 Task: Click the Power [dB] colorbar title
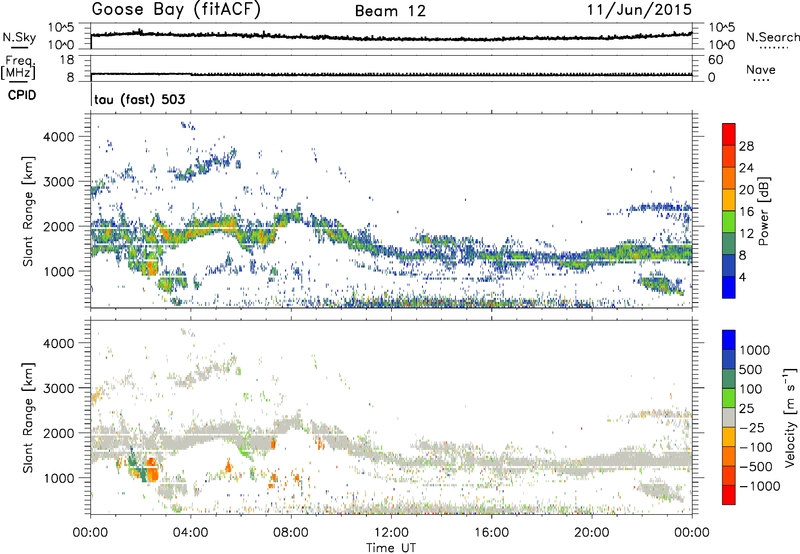(x=764, y=211)
